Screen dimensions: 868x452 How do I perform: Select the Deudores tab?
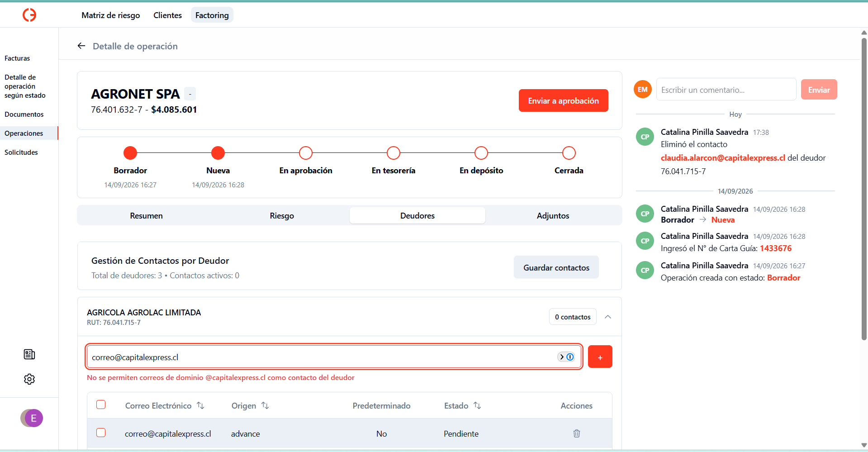(417, 216)
